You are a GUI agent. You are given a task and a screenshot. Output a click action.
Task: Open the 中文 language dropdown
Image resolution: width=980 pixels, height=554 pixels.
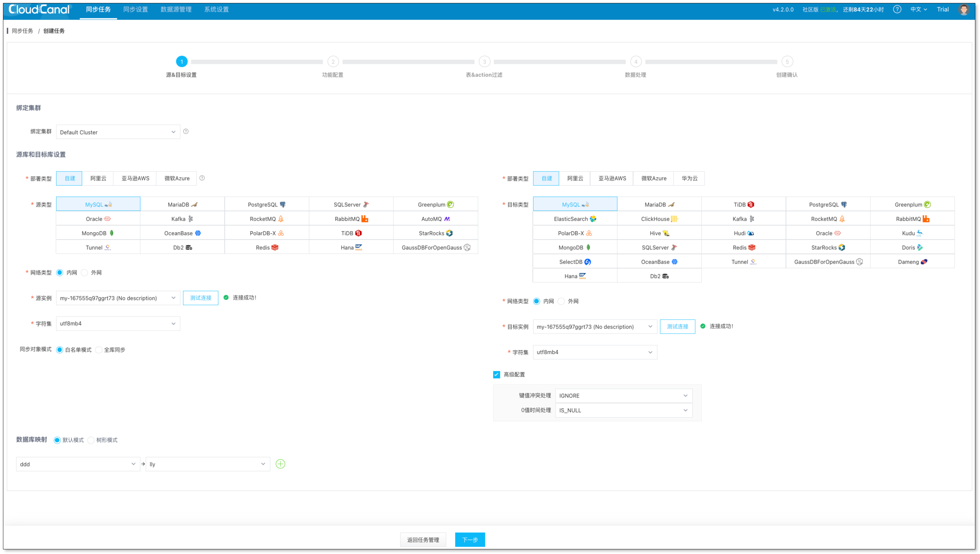918,10
